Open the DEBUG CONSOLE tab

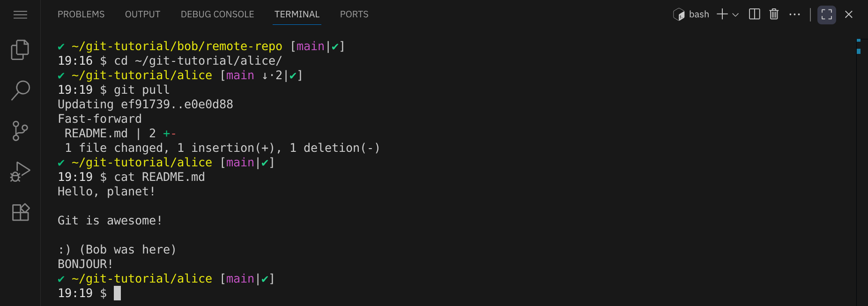(x=217, y=15)
